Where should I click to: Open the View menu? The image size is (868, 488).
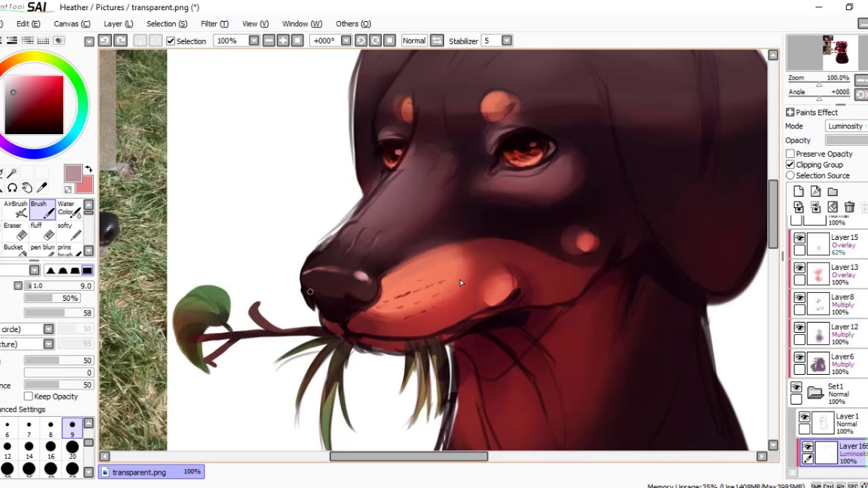255,24
